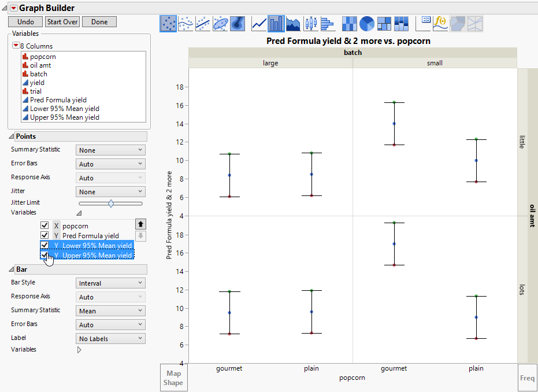
Task: Select the Histogram element icon
Action: coord(328,24)
